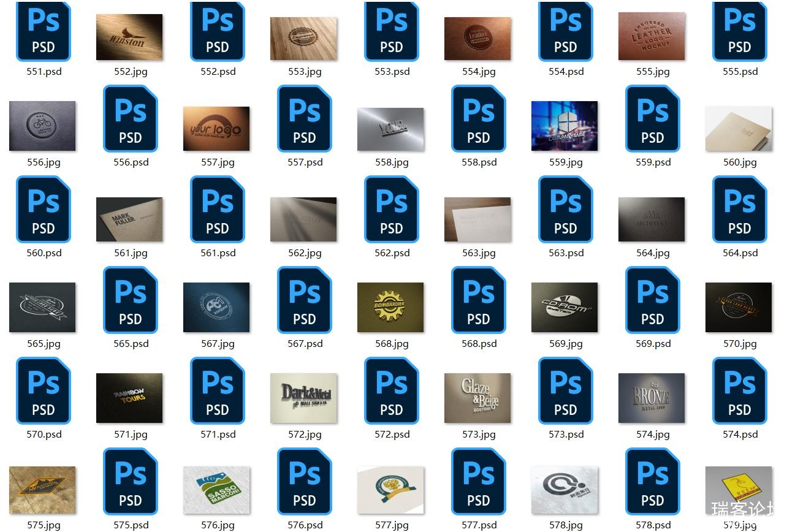Pick the 554.psd Photoshop document icon

tap(566, 31)
